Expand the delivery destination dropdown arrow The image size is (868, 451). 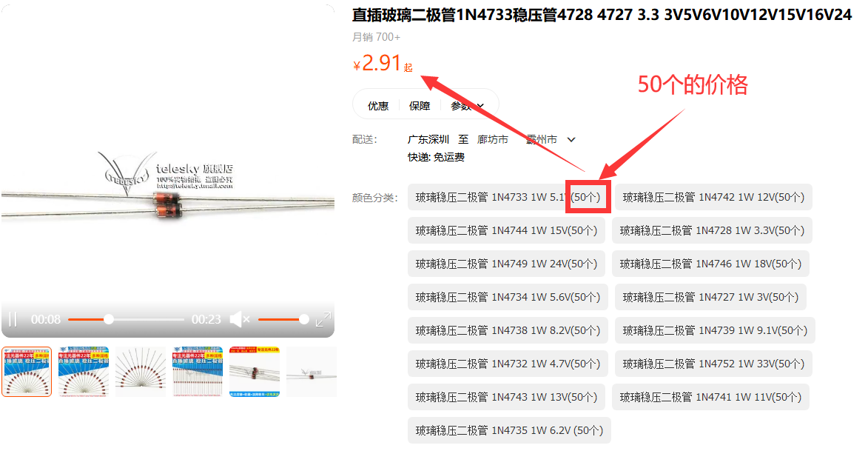pos(571,140)
